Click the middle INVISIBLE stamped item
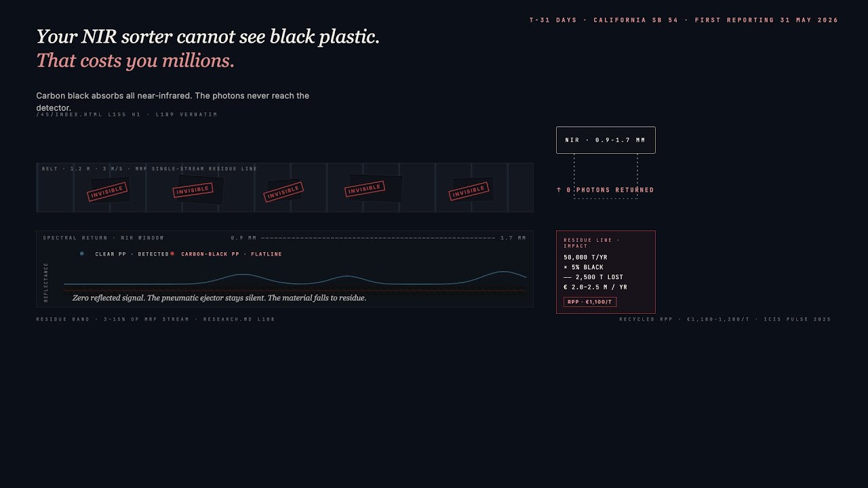The image size is (868, 488). 284,191
